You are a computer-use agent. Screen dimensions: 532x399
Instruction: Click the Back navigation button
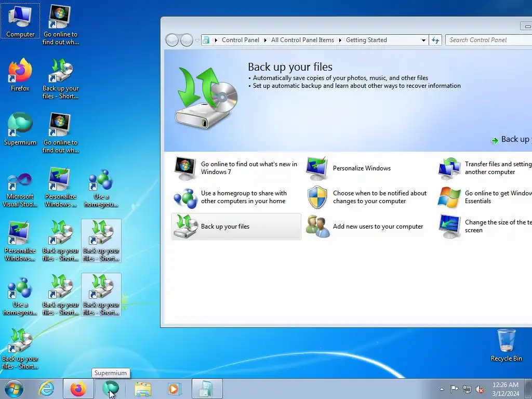172,40
